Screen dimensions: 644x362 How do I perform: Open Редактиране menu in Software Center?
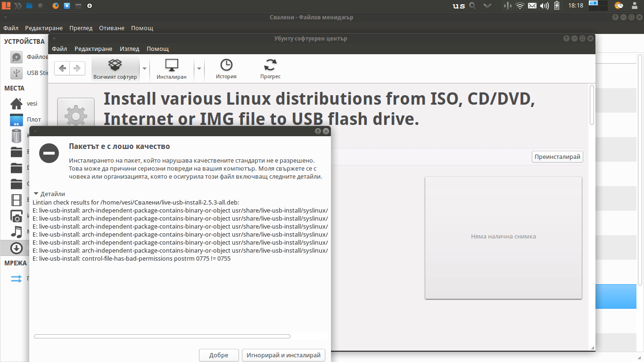coord(93,49)
